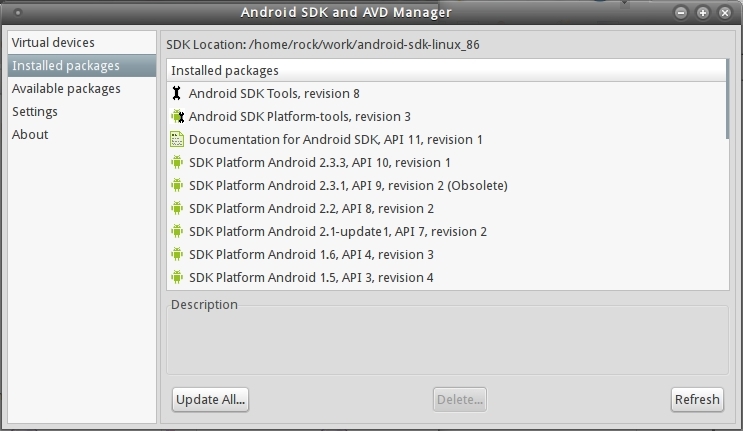Select the 'Android SDK Tools, revision 8' row
Image resolution: width=743 pixels, height=431 pixels.
[x=446, y=93]
